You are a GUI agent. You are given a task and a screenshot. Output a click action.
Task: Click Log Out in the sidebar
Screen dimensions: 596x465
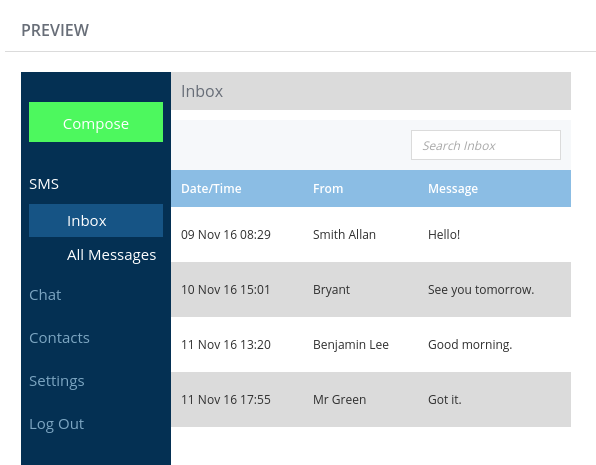tap(56, 424)
